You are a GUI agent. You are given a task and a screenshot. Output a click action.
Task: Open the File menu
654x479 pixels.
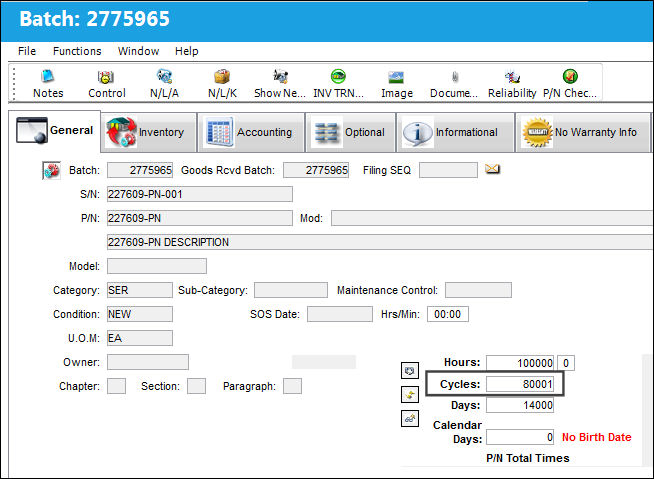tap(27, 51)
